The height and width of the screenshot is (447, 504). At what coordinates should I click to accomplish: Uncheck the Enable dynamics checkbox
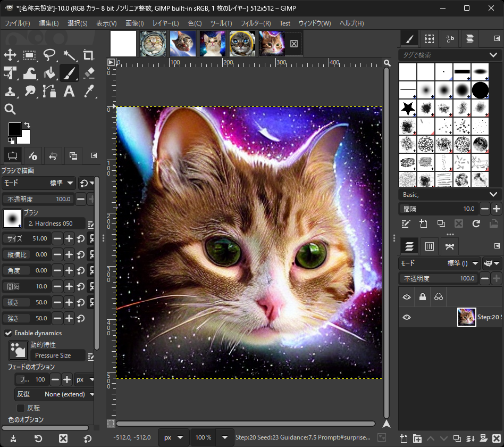(x=9, y=333)
